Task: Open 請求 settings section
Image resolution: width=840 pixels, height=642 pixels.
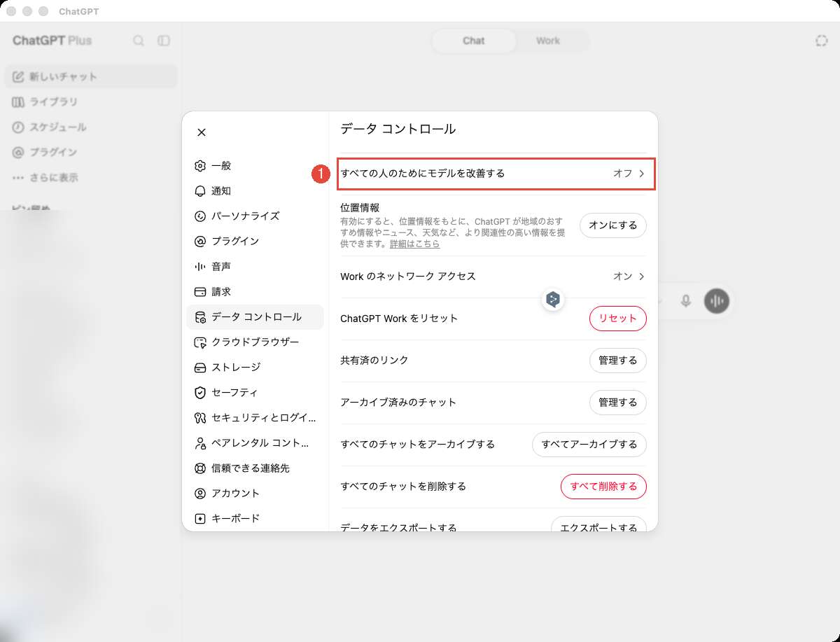Action: tap(255, 292)
